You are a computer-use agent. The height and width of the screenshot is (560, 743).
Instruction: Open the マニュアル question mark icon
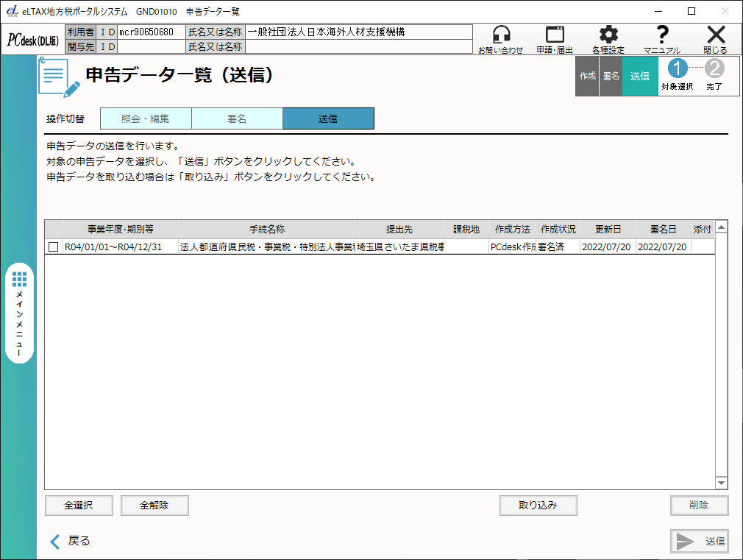point(662,39)
